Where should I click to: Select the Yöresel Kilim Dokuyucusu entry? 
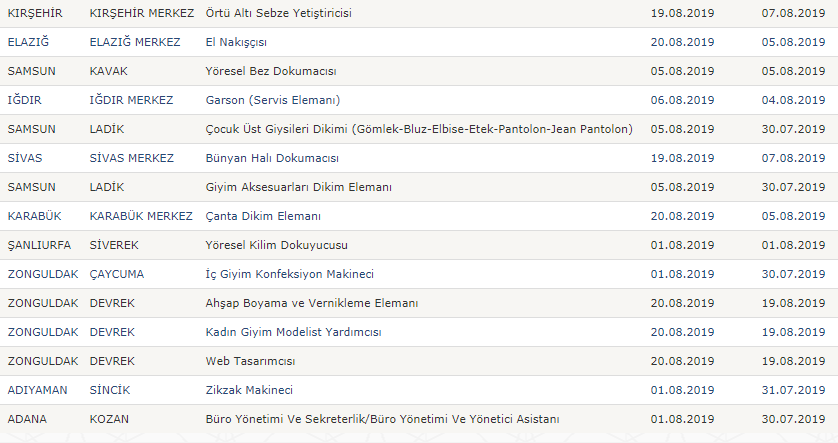[275, 245]
